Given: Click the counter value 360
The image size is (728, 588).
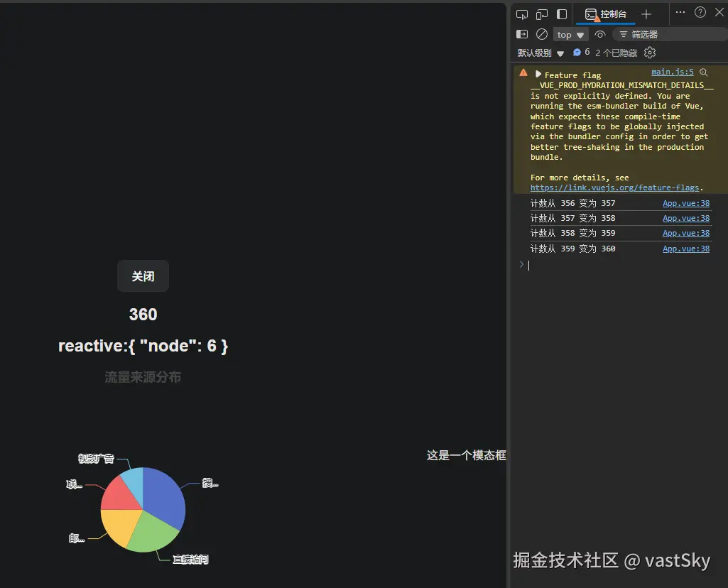Looking at the screenshot, I should pos(143,315).
